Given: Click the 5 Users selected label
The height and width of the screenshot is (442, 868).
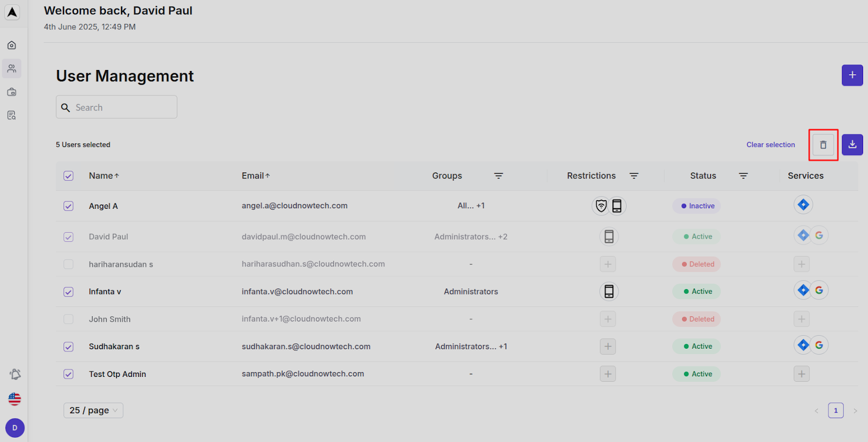Looking at the screenshot, I should click(x=83, y=145).
